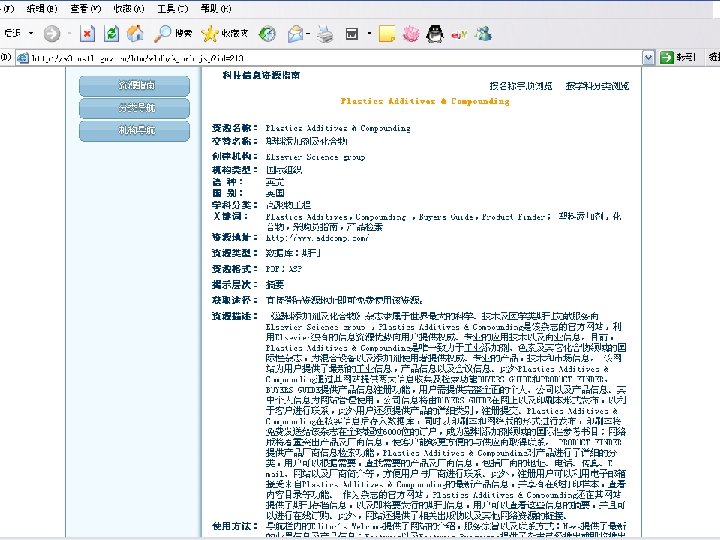Open the 工具(T) menu
The width and height of the screenshot is (720, 540).
pos(173,8)
